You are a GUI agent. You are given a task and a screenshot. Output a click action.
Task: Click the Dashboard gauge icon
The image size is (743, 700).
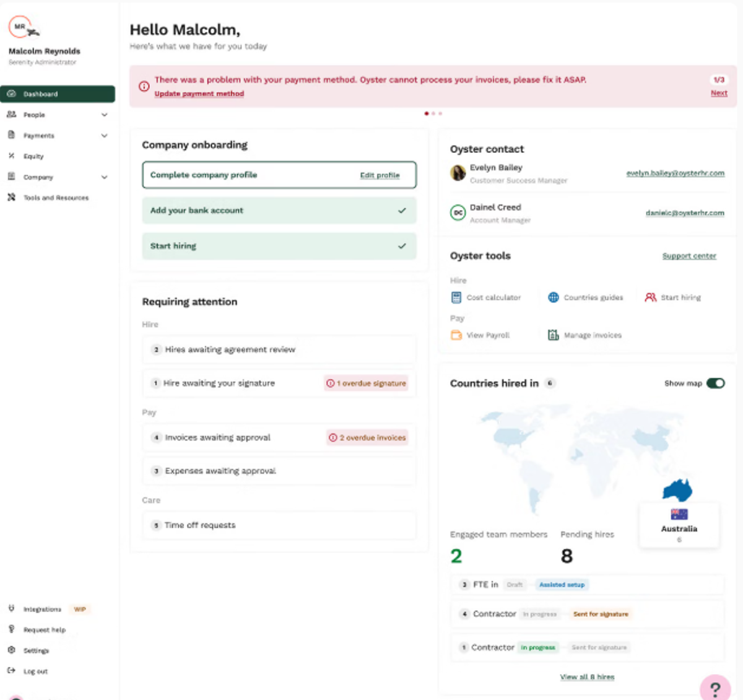[x=11, y=94]
